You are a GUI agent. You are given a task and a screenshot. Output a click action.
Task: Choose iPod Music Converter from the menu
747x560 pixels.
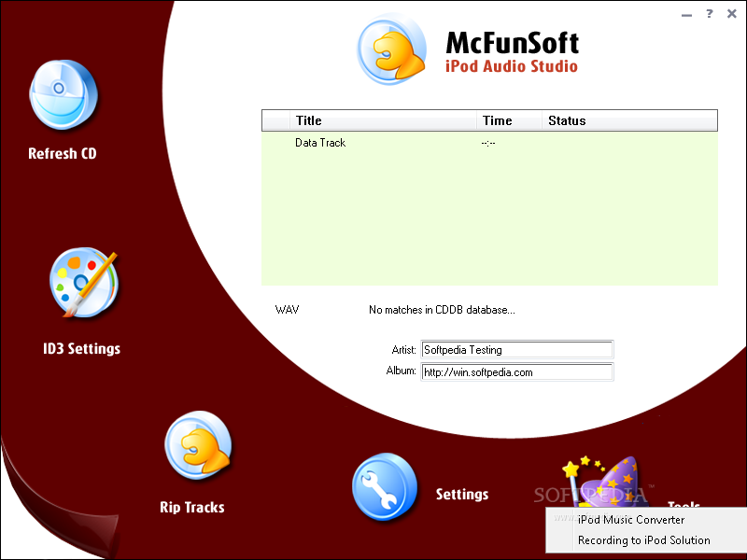coord(631,520)
